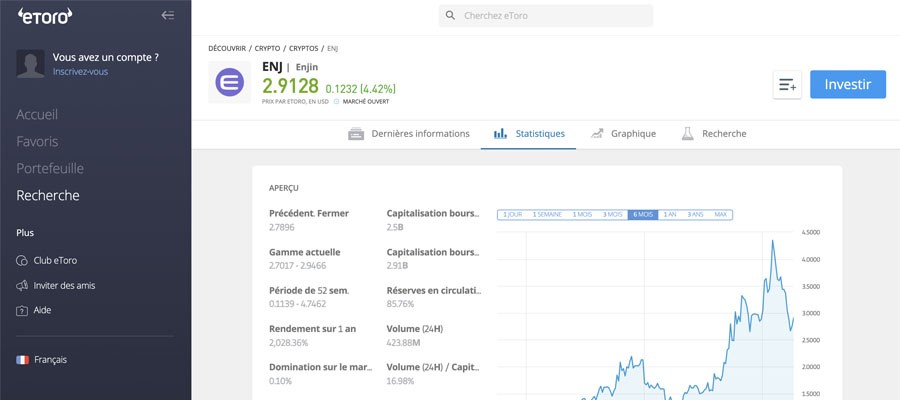The height and width of the screenshot is (400, 900).
Task: Click the Précédent. Fermer value 2.7896
Action: (x=282, y=227)
